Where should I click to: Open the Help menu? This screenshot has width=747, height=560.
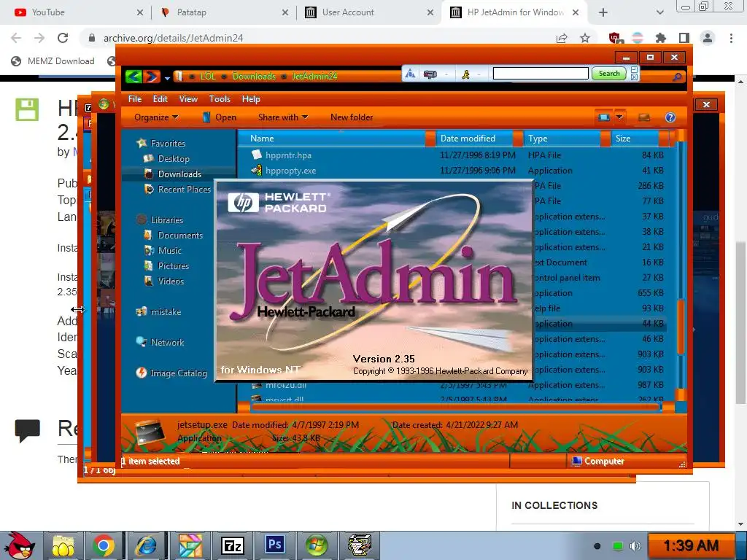coord(251,99)
